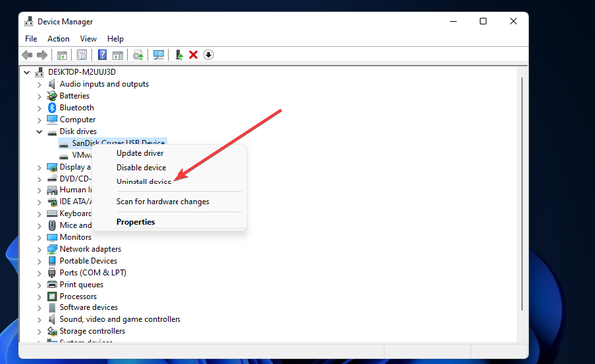Click the Properties toolbar icon
This screenshot has width=595, height=364.
click(82, 55)
